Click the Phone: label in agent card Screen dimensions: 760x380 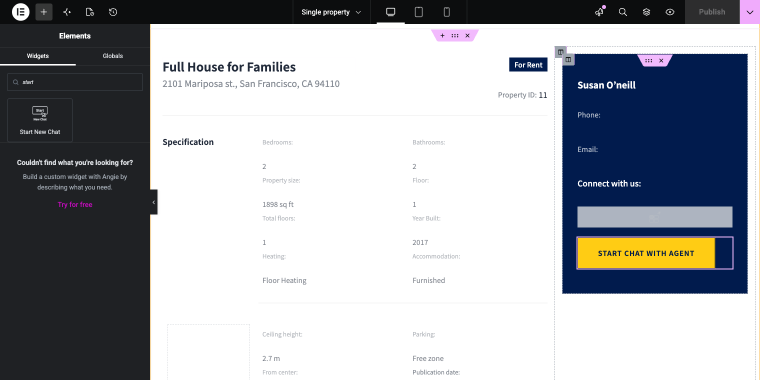pos(589,115)
